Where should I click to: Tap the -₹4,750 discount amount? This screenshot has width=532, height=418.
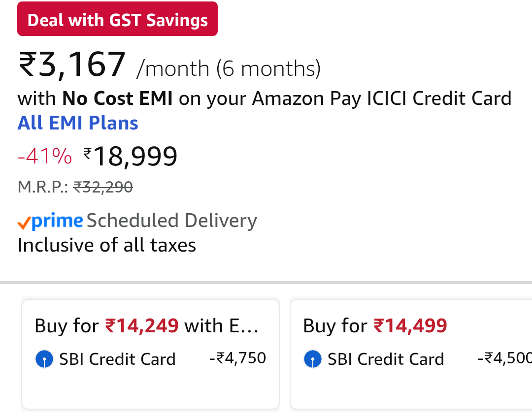coord(237,358)
